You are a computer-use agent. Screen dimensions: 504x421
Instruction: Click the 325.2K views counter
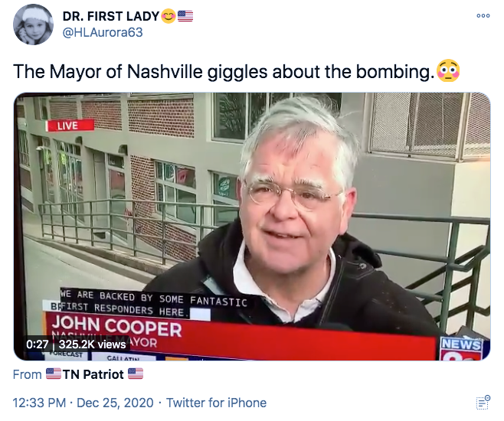pyautogui.click(x=92, y=344)
